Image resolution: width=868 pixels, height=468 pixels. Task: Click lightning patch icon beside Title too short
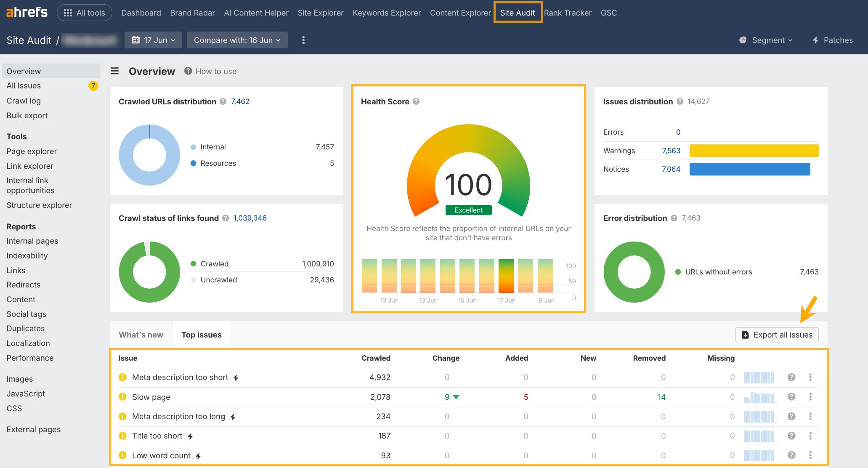pyautogui.click(x=190, y=436)
